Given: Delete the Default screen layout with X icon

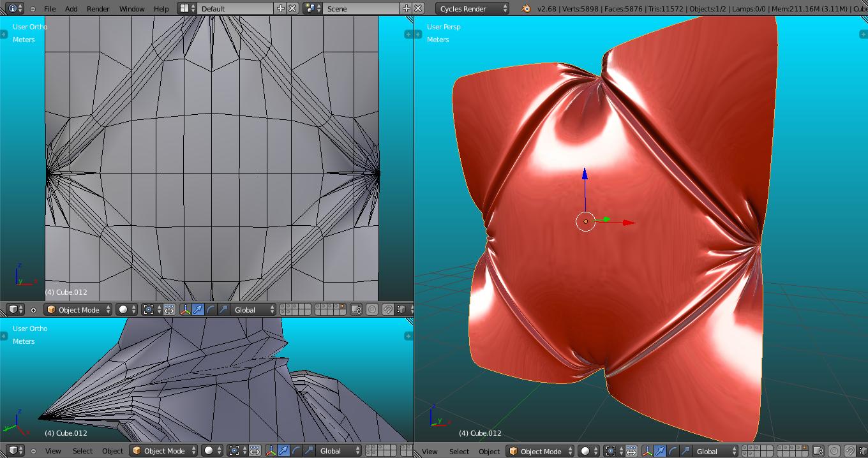Looking at the screenshot, I should point(292,9).
